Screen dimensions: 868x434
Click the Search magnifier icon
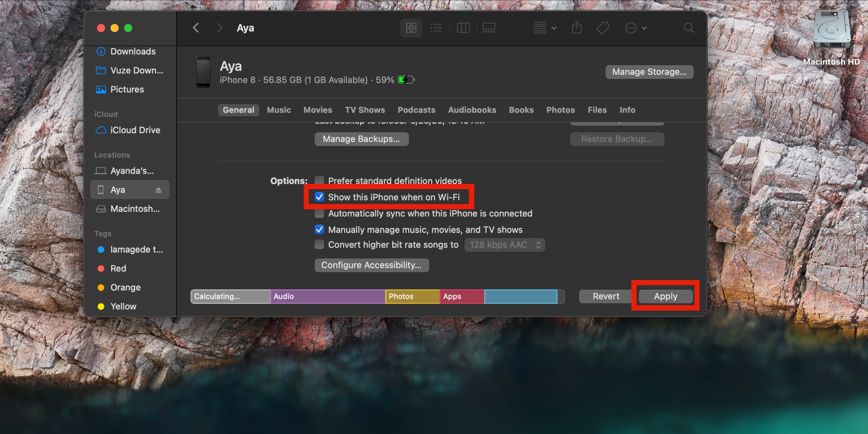pos(689,28)
